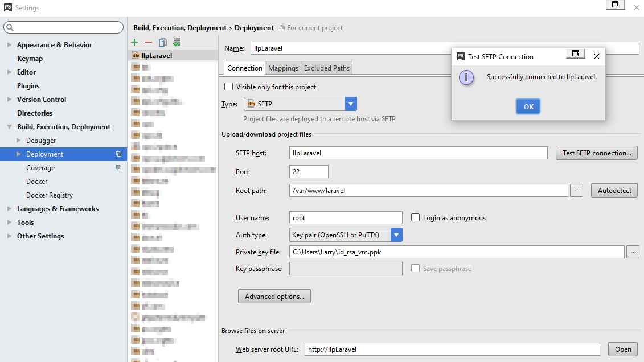This screenshot has width=644, height=362.
Task: Expand Appearance & Behavior section
Action: [10, 45]
